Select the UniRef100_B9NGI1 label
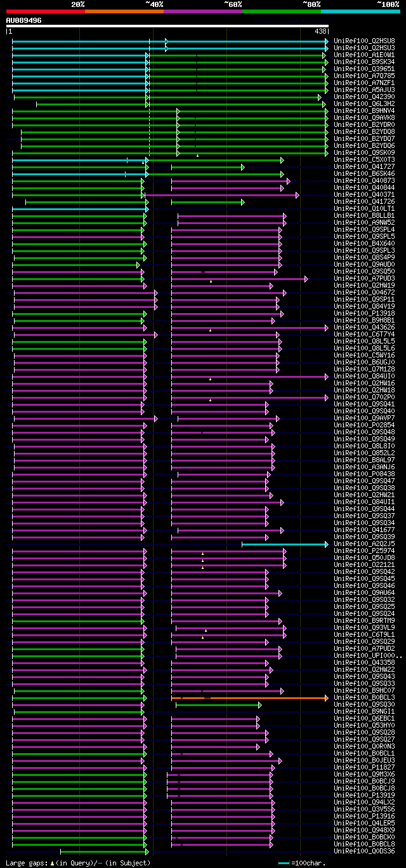 (x=364, y=711)
